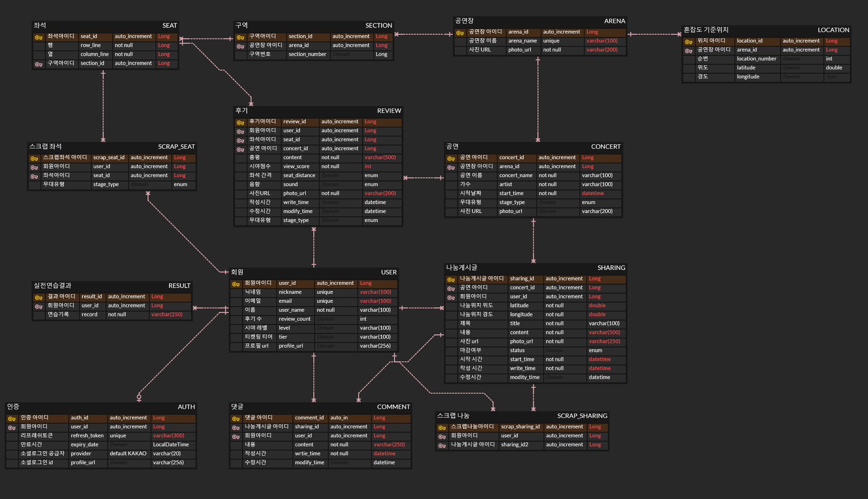
Task: Click the refresh_token field in AUTH table
Action: tap(87, 436)
